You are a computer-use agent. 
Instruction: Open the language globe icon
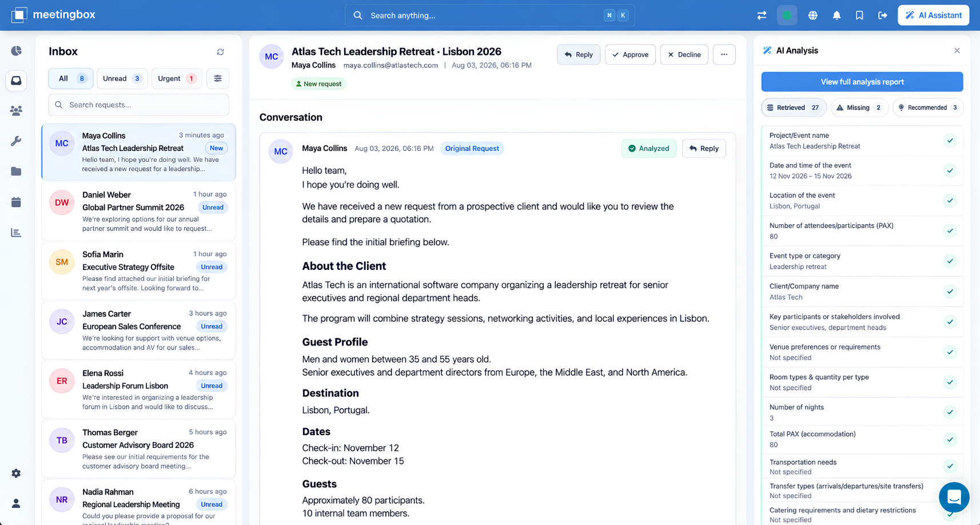pyautogui.click(x=812, y=15)
